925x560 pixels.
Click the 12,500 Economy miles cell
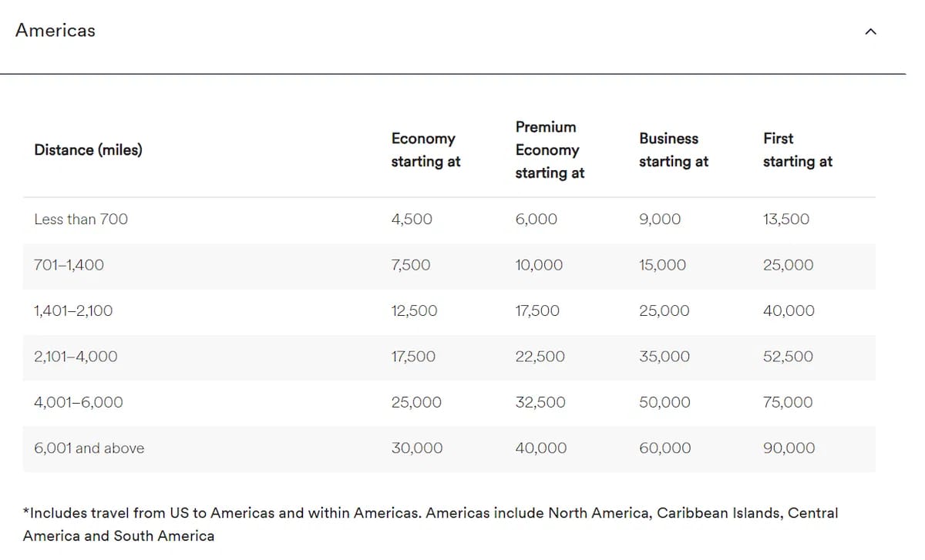coord(414,311)
